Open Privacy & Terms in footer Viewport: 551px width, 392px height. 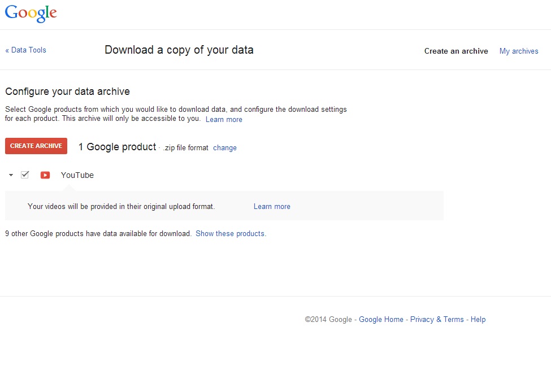click(x=437, y=319)
